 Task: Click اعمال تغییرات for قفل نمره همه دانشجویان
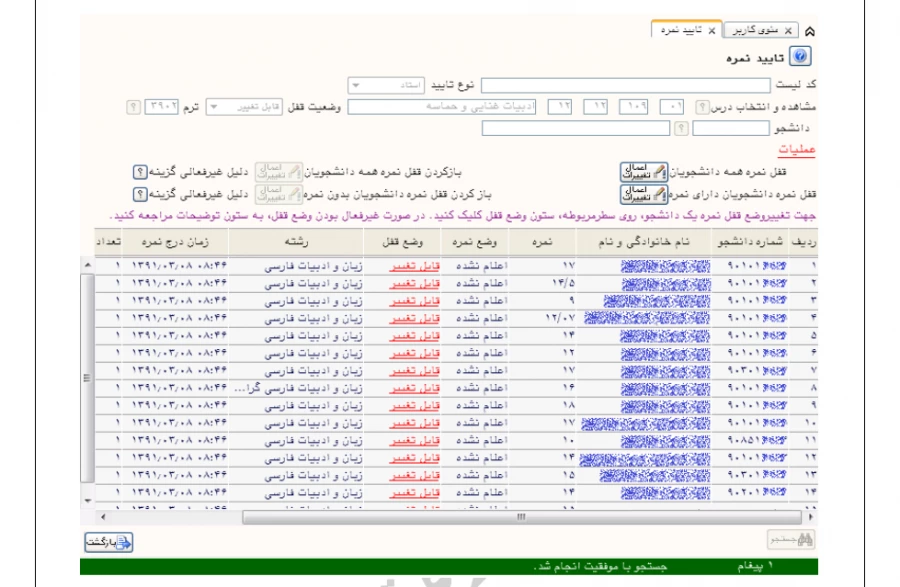click(x=642, y=172)
